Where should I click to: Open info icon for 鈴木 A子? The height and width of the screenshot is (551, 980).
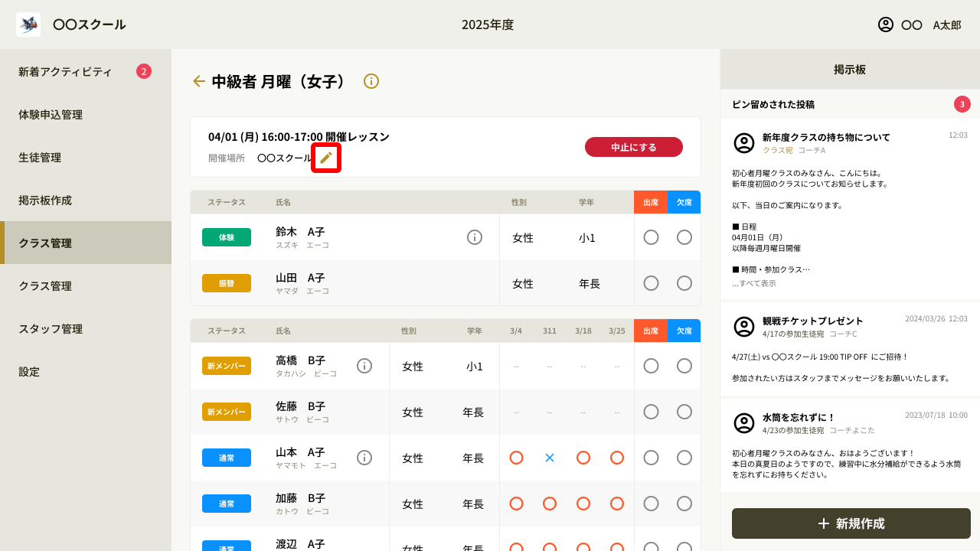tap(475, 237)
